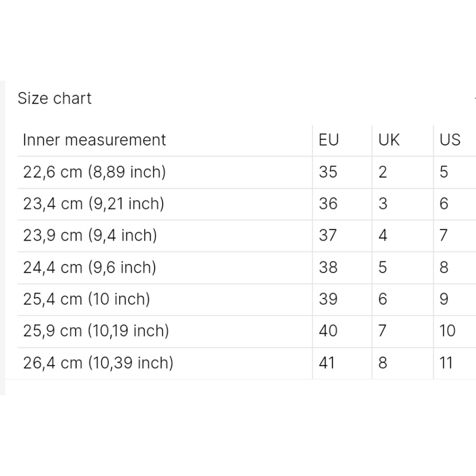Click the 24,4 cm (9,6 inch) measurement
The width and height of the screenshot is (476, 476).
click(x=89, y=268)
